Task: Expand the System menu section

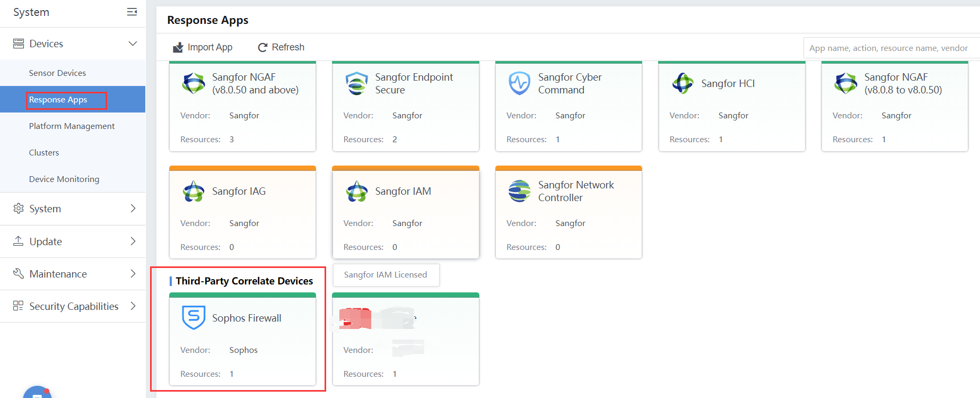Action: coord(133,209)
